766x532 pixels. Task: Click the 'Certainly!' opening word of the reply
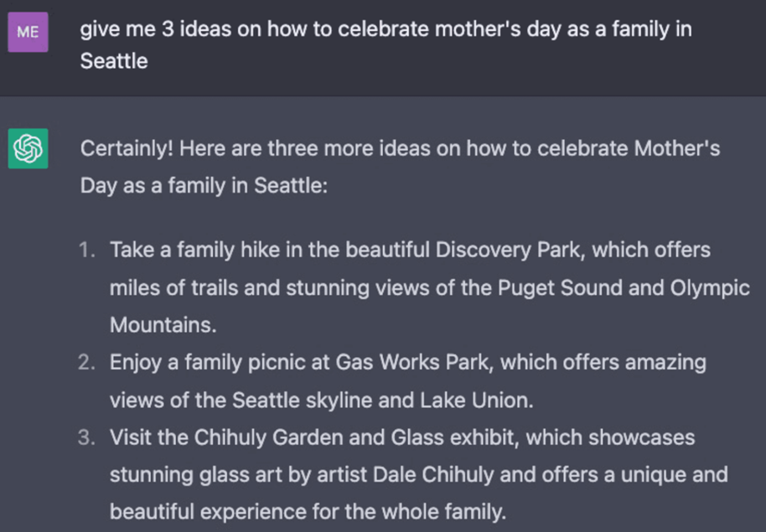pos(127,148)
